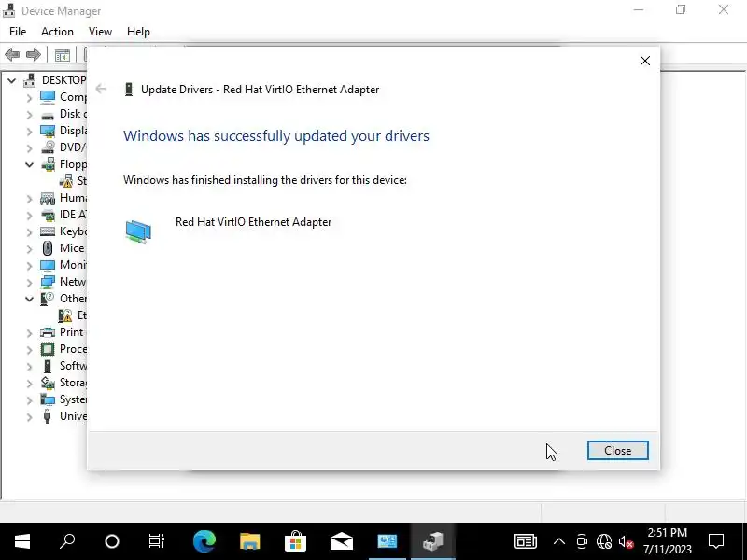Open the Windows Start menu
The image size is (747, 560).
point(21,541)
